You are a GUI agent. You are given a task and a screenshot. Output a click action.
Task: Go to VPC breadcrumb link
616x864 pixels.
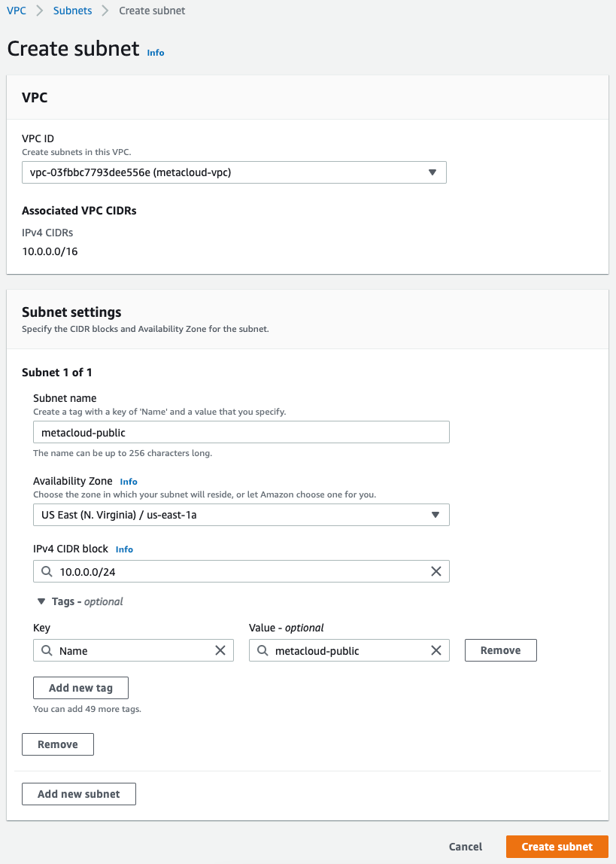click(17, 11)
